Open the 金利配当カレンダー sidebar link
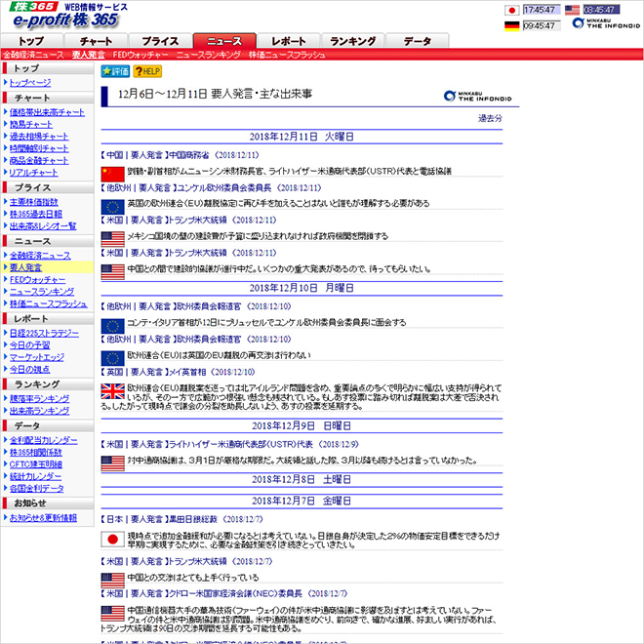 tap(44, 440)
